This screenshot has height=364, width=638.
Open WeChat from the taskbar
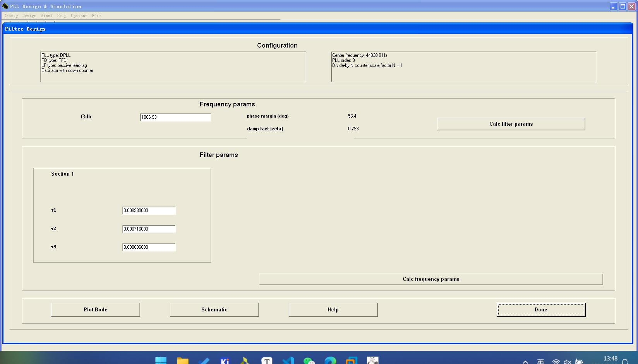coord(309,361)
